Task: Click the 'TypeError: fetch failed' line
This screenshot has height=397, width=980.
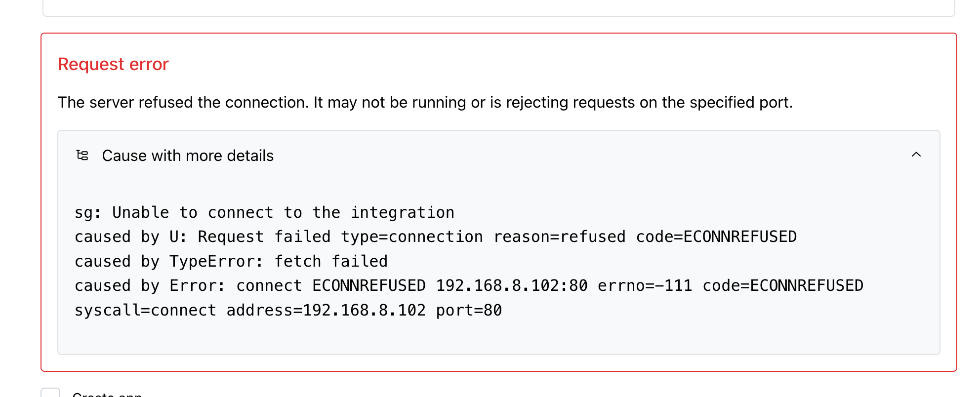Action: coord(279,261)
